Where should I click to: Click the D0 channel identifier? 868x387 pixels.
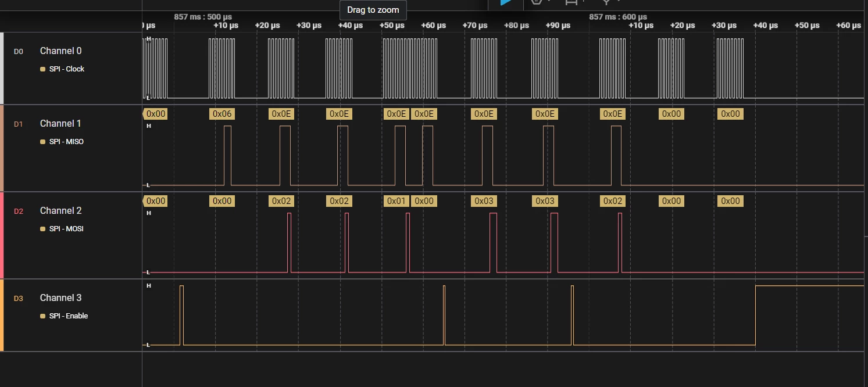pos(19,52)
